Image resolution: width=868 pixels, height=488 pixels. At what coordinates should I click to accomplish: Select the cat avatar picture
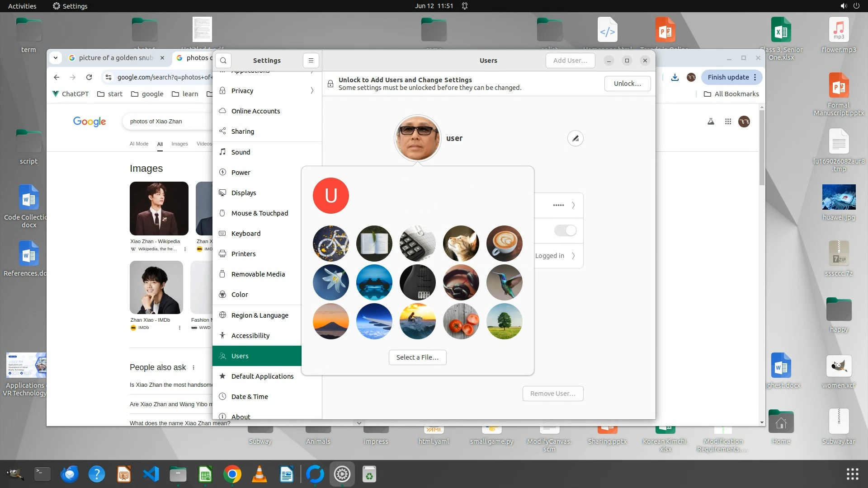click(461, 244)
